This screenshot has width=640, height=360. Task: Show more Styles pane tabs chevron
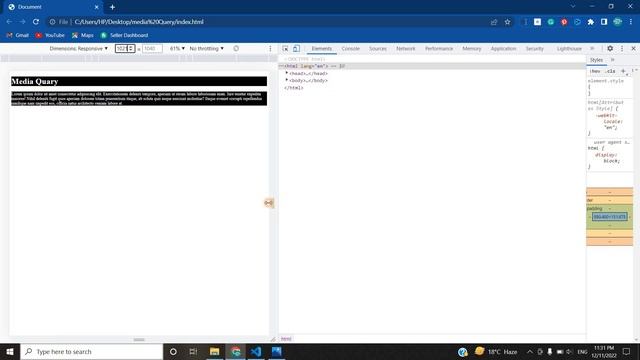(612, 60)
